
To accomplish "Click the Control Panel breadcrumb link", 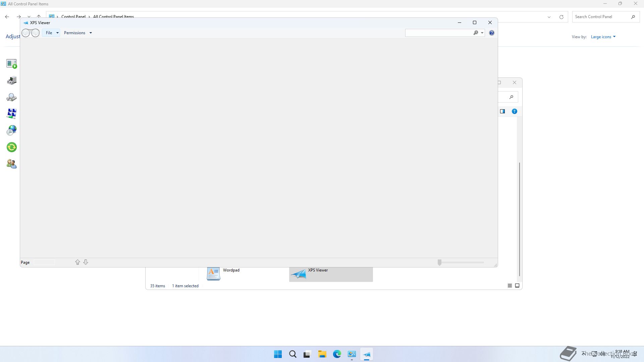I will (73, 17).
